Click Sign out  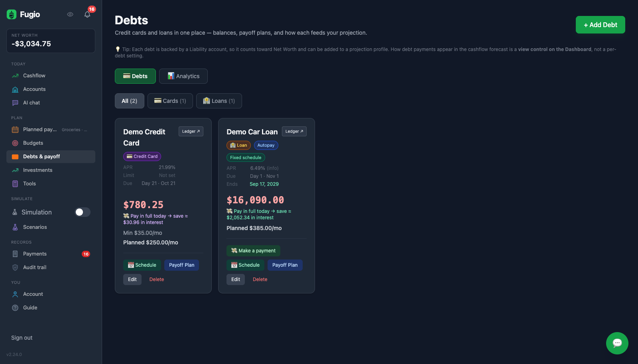[22, 338]
